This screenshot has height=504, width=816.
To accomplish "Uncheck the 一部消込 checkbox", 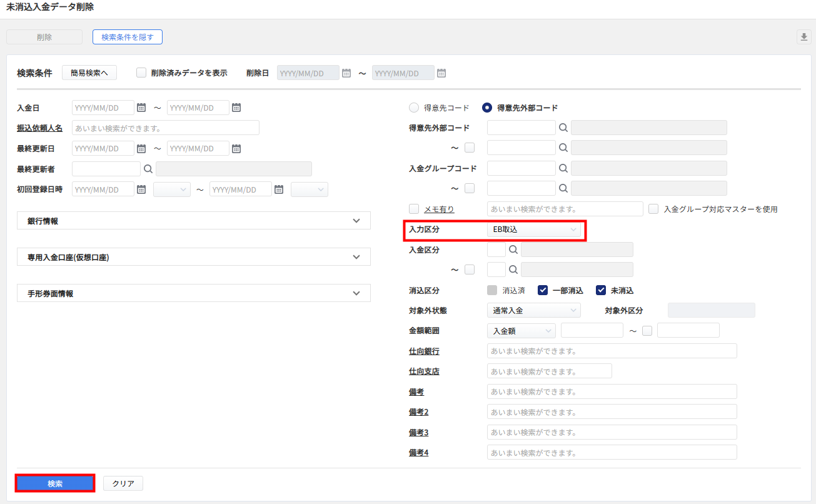I will 543,290.
